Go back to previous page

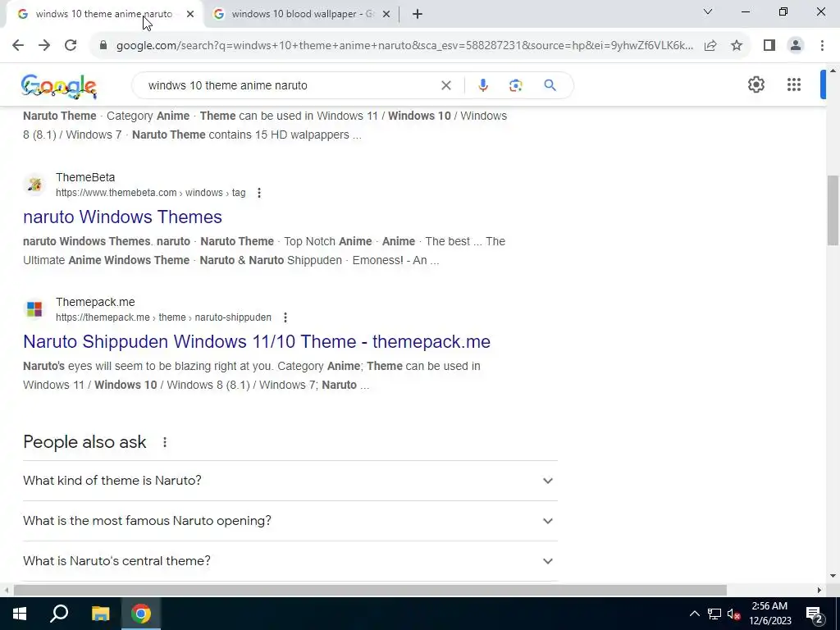click(18, 46)
